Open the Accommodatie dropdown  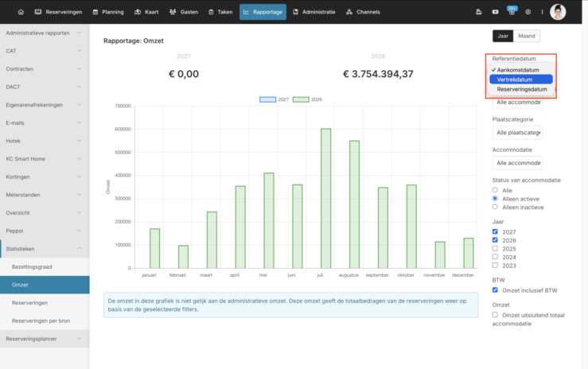(517, 163)
